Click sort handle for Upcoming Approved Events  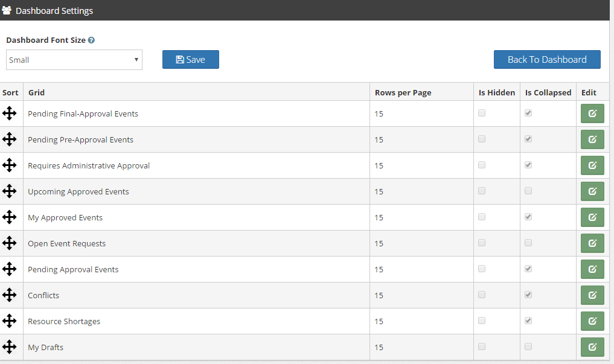point(10,191)
